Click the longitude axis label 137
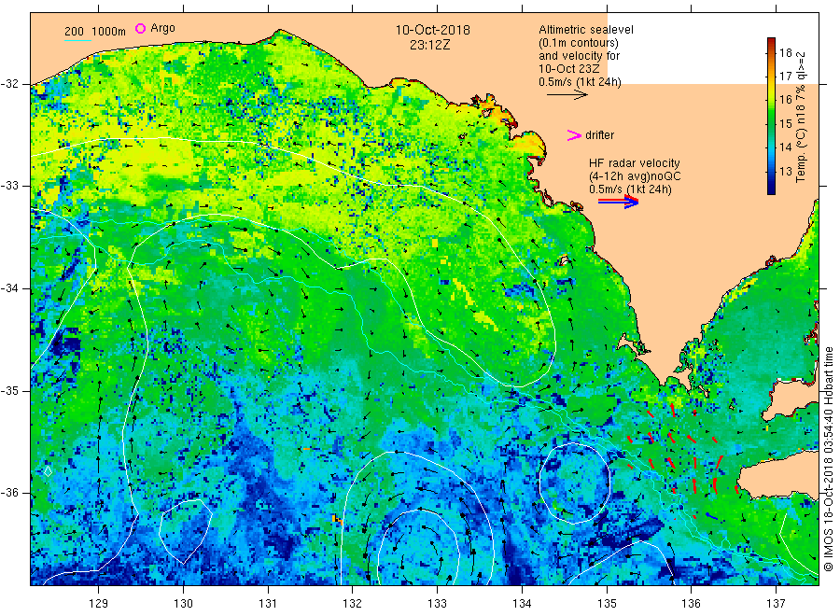This screenshot has height=616, width=840. click(776, 604)
